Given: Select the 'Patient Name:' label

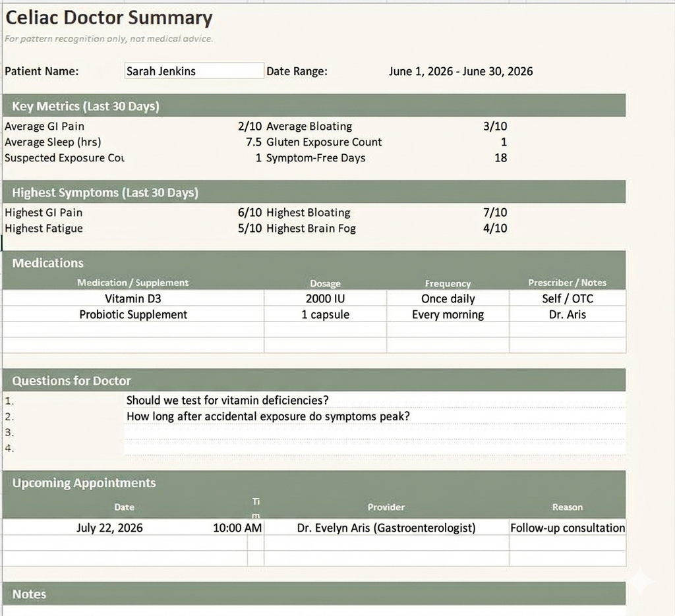Looking at the screenshot, I should coord(42,71).
